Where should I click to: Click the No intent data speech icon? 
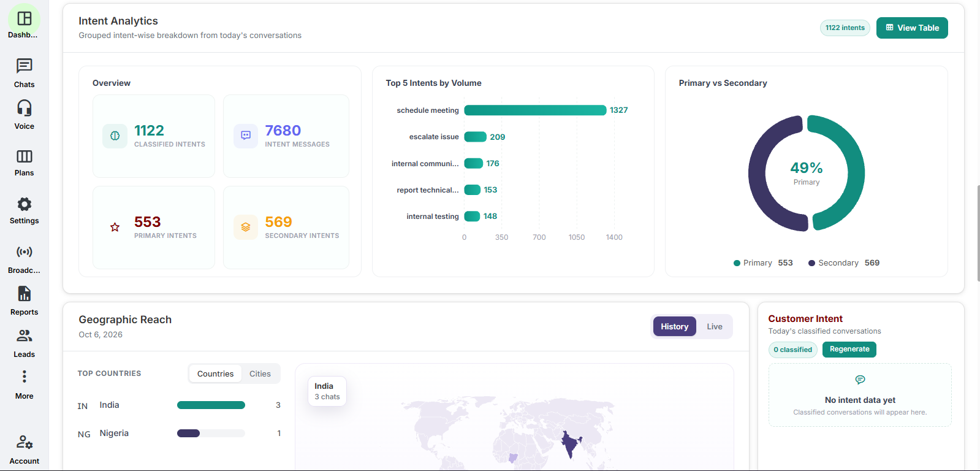pos(860,380)
